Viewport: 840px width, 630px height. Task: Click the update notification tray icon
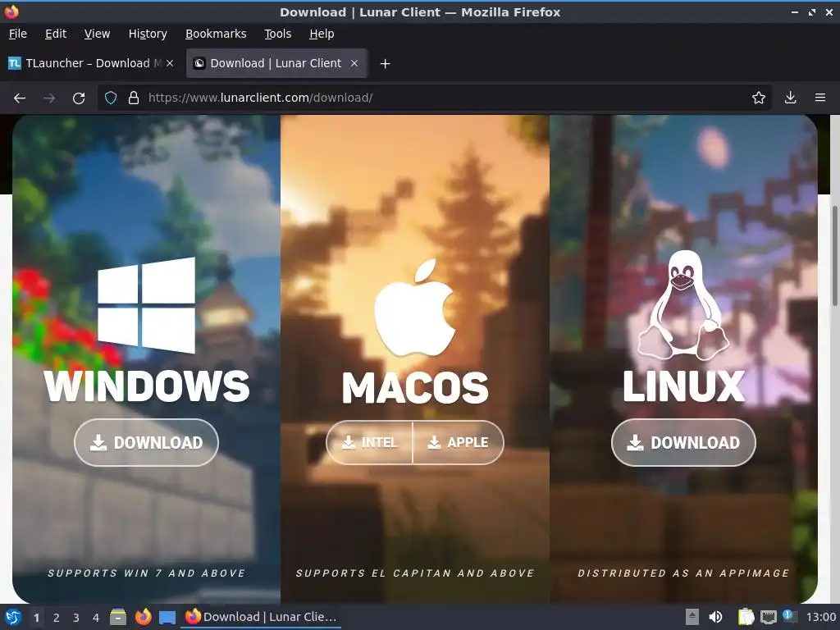tap(790, 616)
